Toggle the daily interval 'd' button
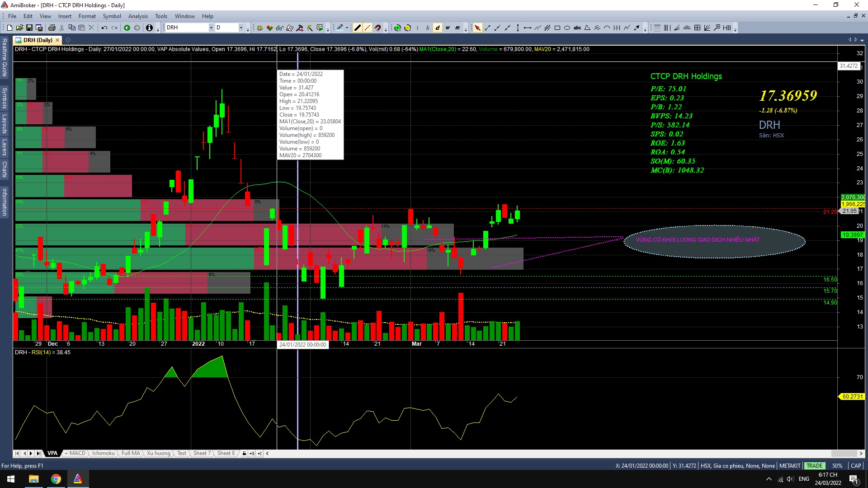 click(438, 28)
